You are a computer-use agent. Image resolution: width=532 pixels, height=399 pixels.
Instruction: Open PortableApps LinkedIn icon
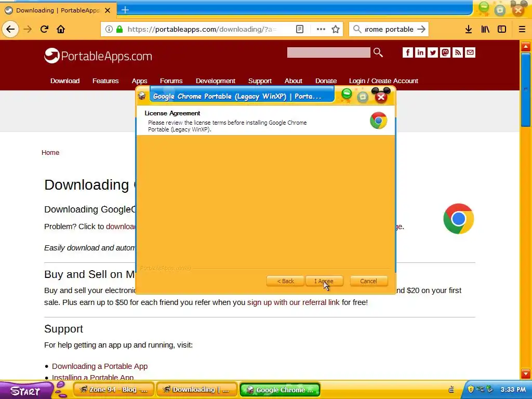pos(420,52)
